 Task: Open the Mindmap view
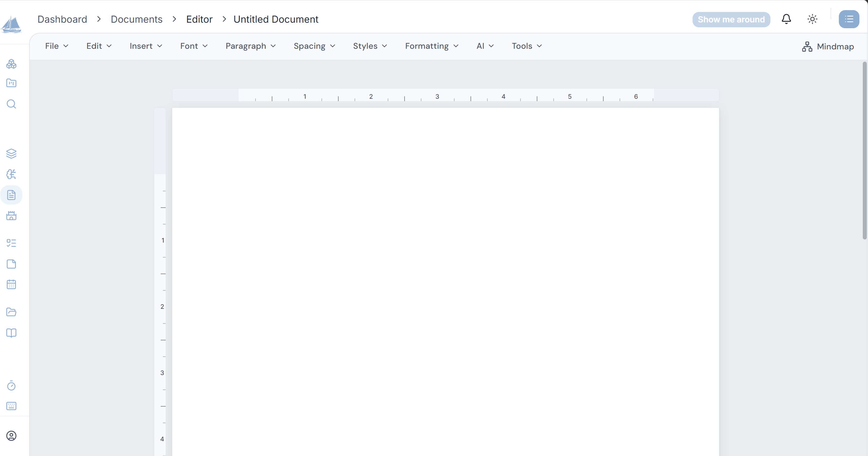(828, 47)
